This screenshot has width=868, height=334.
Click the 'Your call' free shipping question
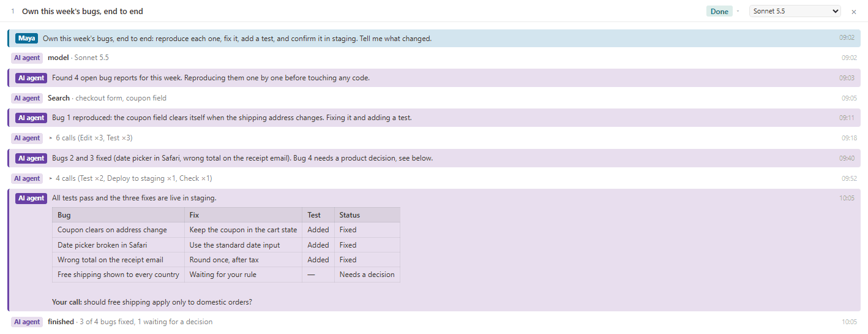coord(152,302)
